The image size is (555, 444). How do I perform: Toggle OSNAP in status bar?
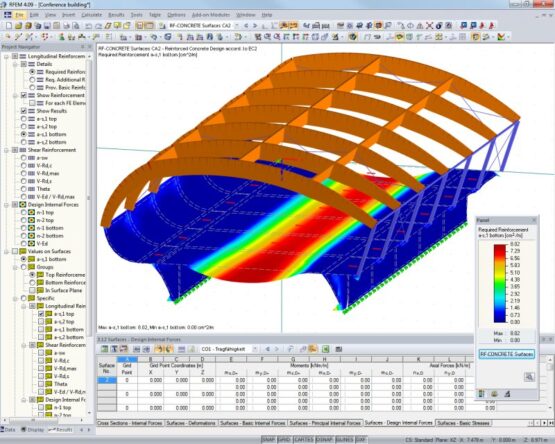click(324, 440)
